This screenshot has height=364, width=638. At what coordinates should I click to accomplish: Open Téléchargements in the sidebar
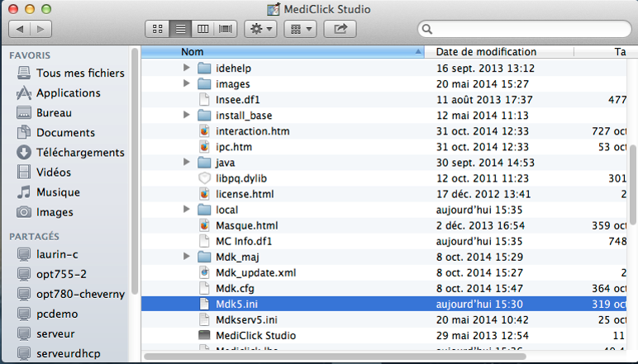[x=79, y=153]
